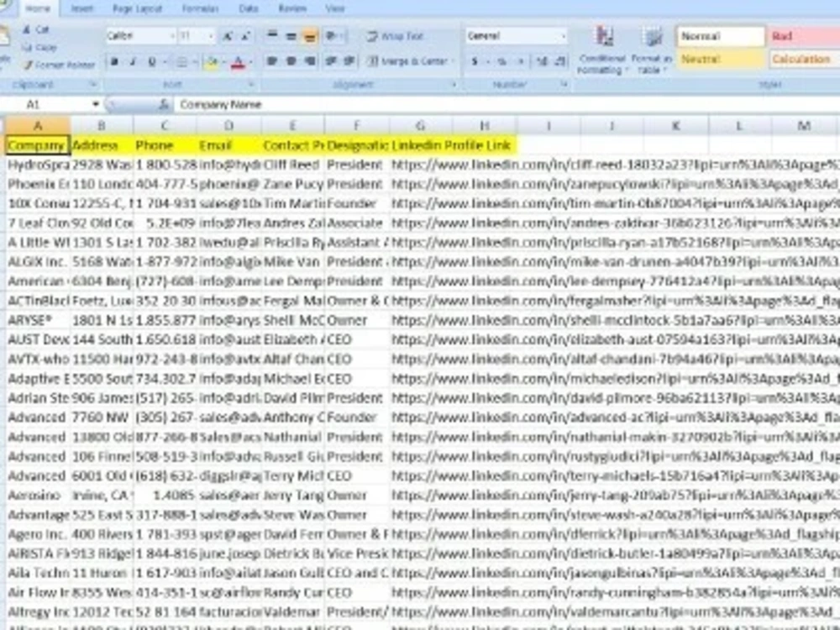Select the ALGIX Inc. company cell
Image resolution: width=840 pixels, height=630 pixels.
[x=36, y=262]
